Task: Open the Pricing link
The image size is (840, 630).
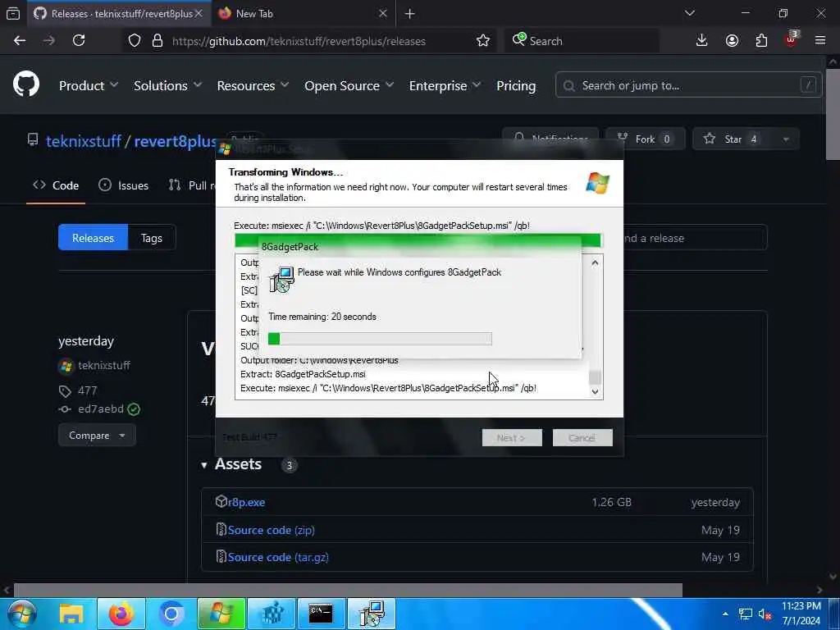Action: (516, 85)
